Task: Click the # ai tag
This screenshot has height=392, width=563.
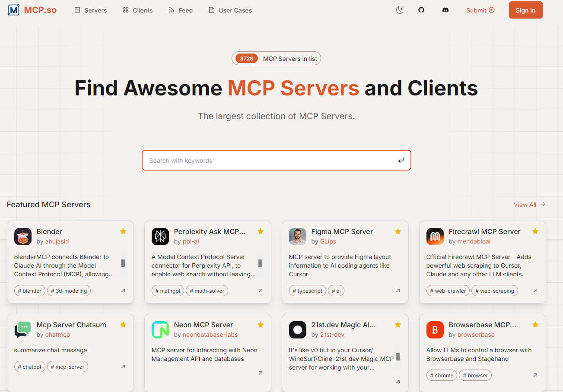Action: pyautogui.click(x=336, y=291)
